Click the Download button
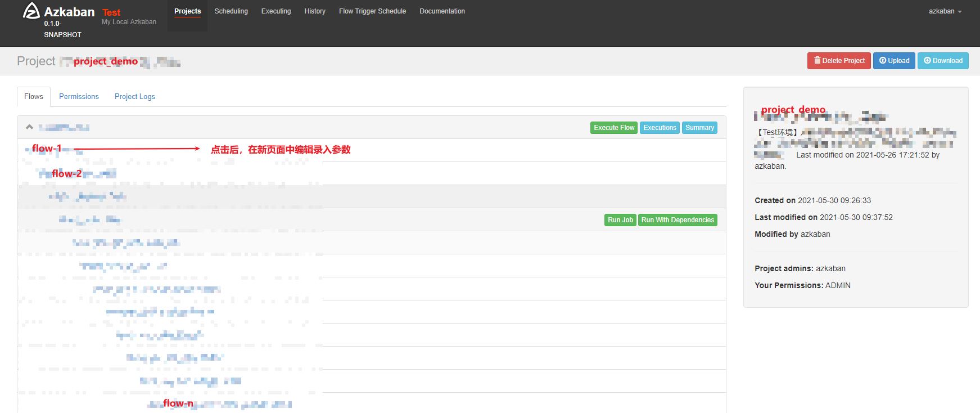 943,61
